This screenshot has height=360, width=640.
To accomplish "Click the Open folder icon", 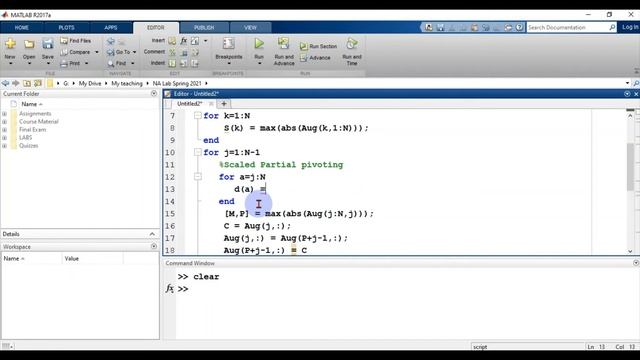I will click(29, 44).
